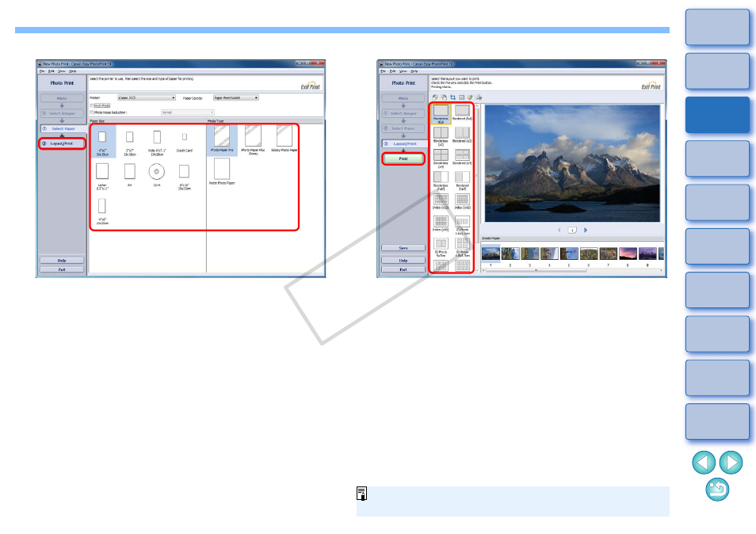Select thumbnail 1 in Inside Pages strip

point(491,254)
